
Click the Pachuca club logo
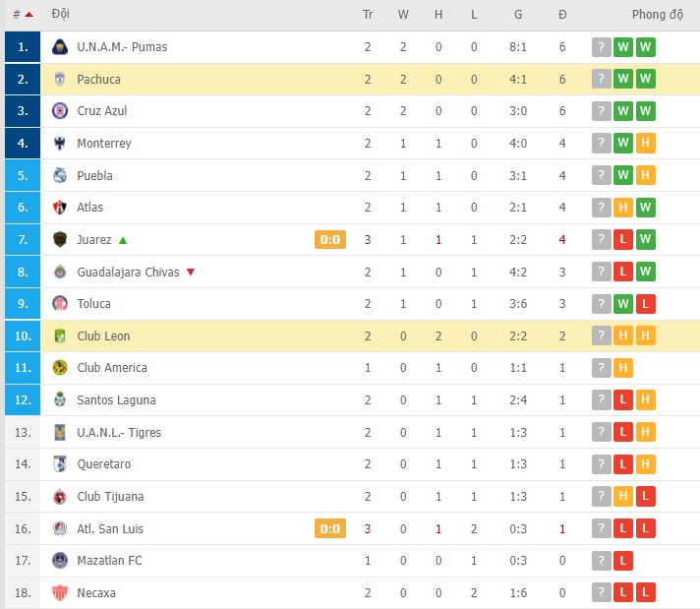60,80
